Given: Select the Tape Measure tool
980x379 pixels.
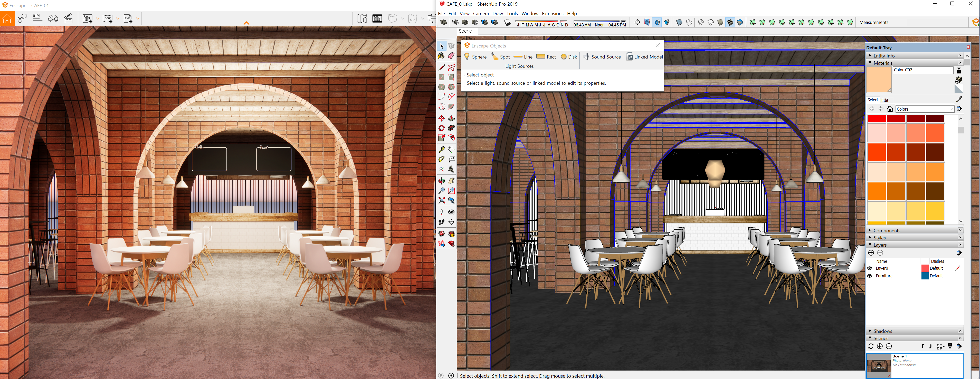Looking at the screenshot, I should click(x=441, y=149).
